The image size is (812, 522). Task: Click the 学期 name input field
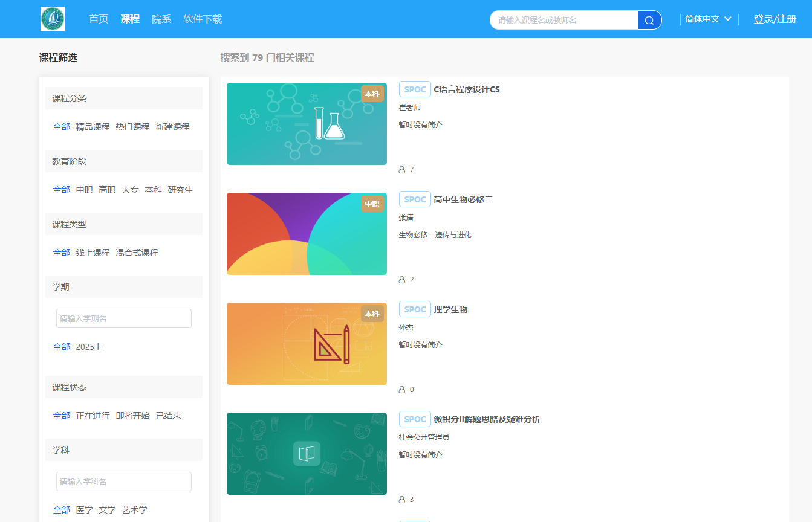pyautogui.click(x=124, y=318)
